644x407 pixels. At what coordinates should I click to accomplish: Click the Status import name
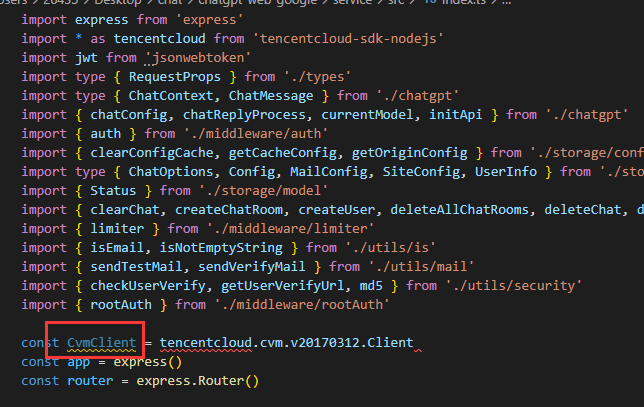pyautogui.click(x=113, y=191)
